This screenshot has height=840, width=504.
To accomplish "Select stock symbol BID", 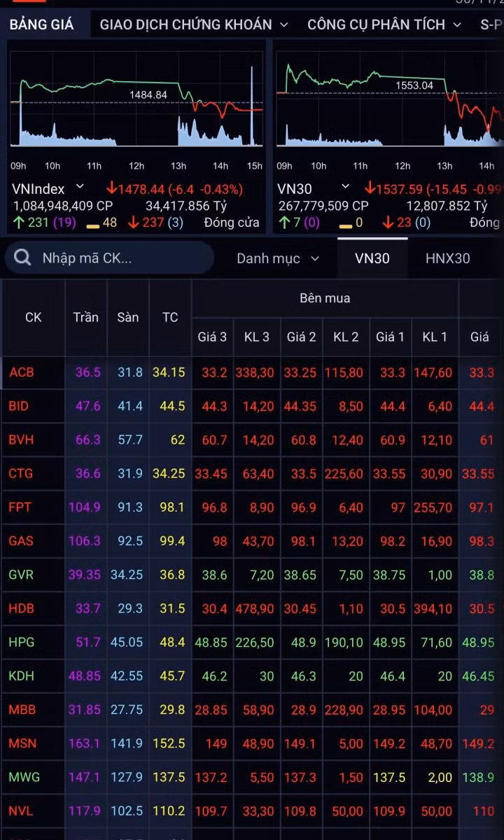I will 20,406.
